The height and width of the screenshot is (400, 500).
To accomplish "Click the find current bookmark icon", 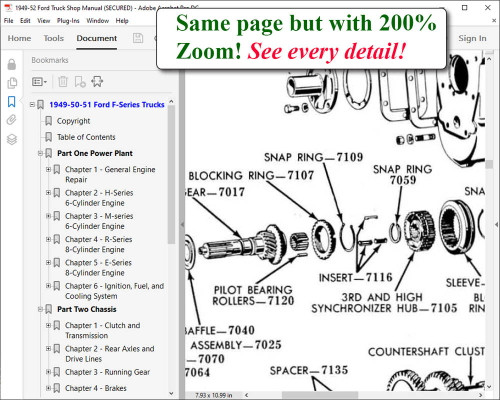I will point(97,81).
